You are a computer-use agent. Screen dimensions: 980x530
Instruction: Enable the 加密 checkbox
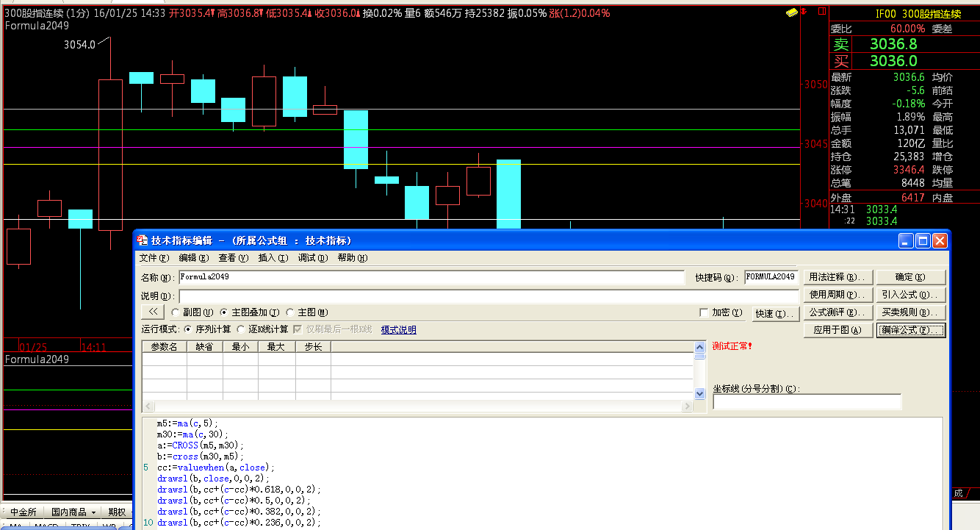(x=705, y=312)
